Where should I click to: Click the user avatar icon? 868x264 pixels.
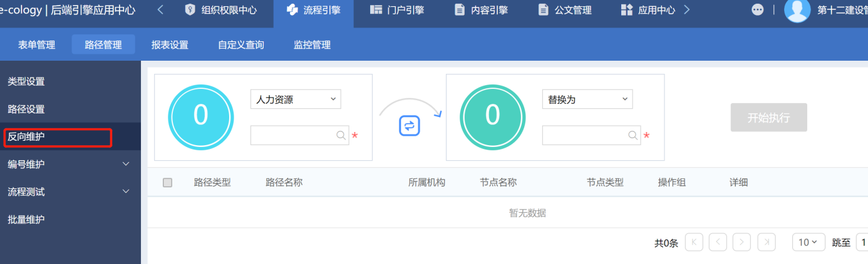[797, 11]
